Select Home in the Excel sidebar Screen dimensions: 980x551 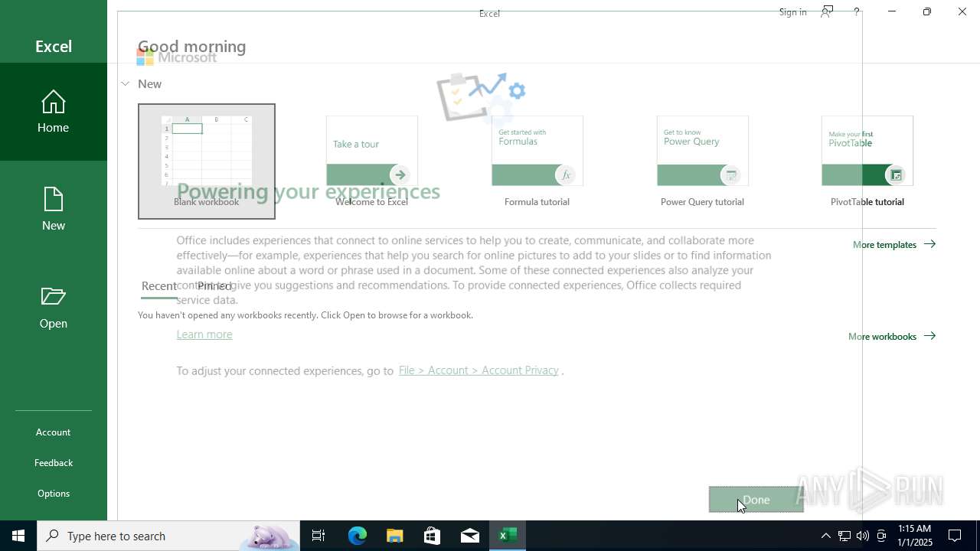(x=54, y=112)
